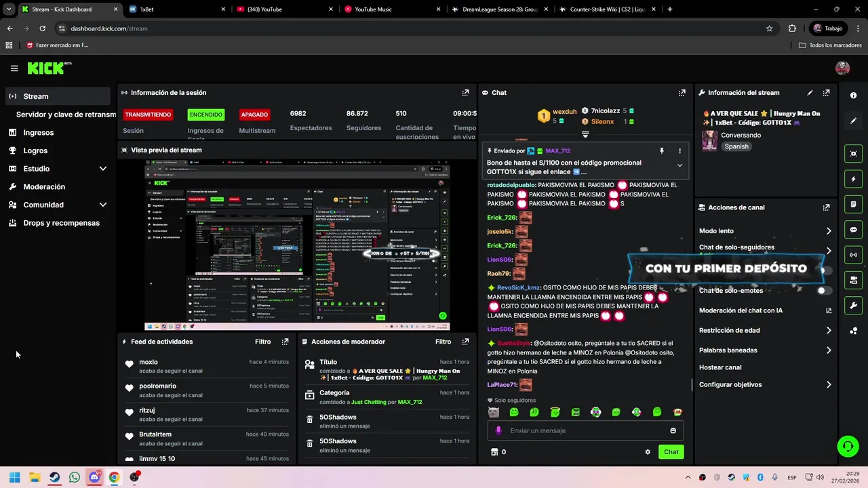
Task: Click the Conversando category thumbnail
Action: (709, 140)
